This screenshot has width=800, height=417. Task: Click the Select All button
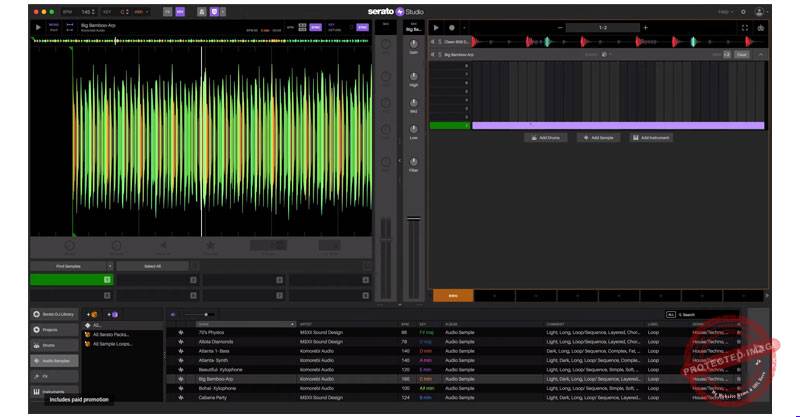153,266
